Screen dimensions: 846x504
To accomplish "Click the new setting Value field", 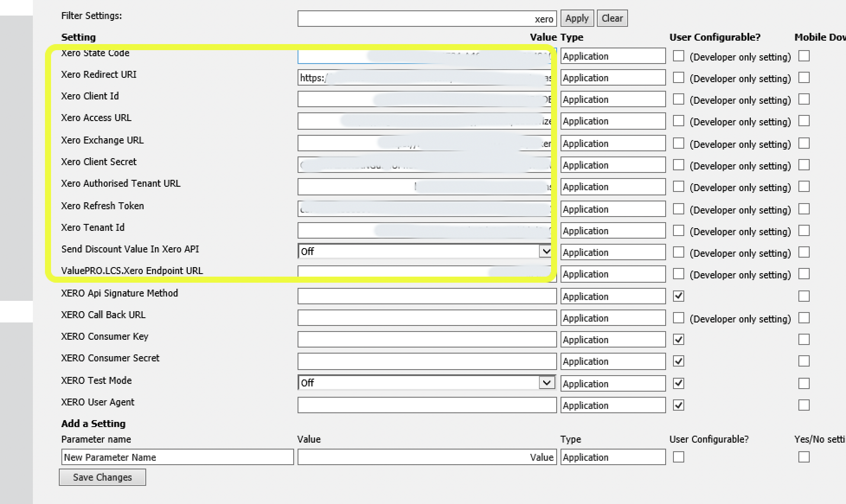I will click(x=427, y=457).
